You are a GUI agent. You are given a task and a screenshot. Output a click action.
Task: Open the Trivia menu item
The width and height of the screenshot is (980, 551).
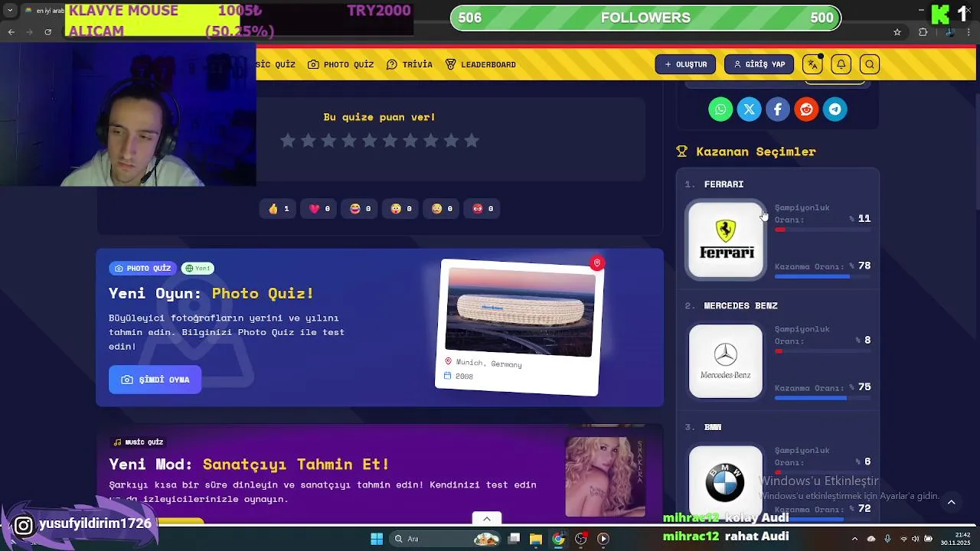click(410, 64)
